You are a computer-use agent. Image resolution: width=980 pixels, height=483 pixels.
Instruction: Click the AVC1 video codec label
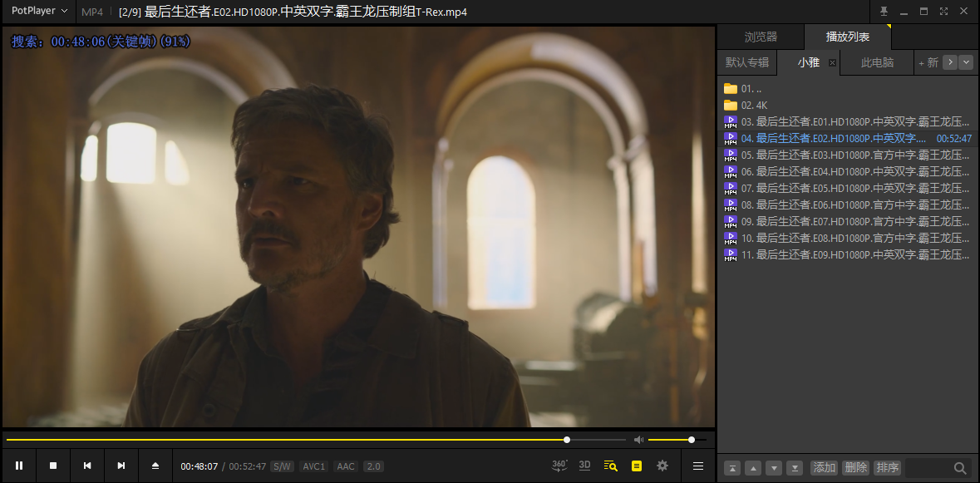click(x=313, y=466)
